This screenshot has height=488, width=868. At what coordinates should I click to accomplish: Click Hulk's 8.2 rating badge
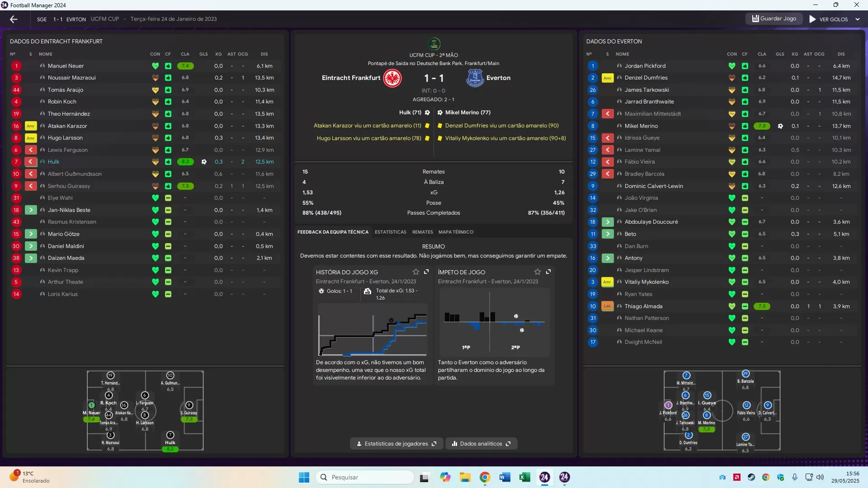185,162
